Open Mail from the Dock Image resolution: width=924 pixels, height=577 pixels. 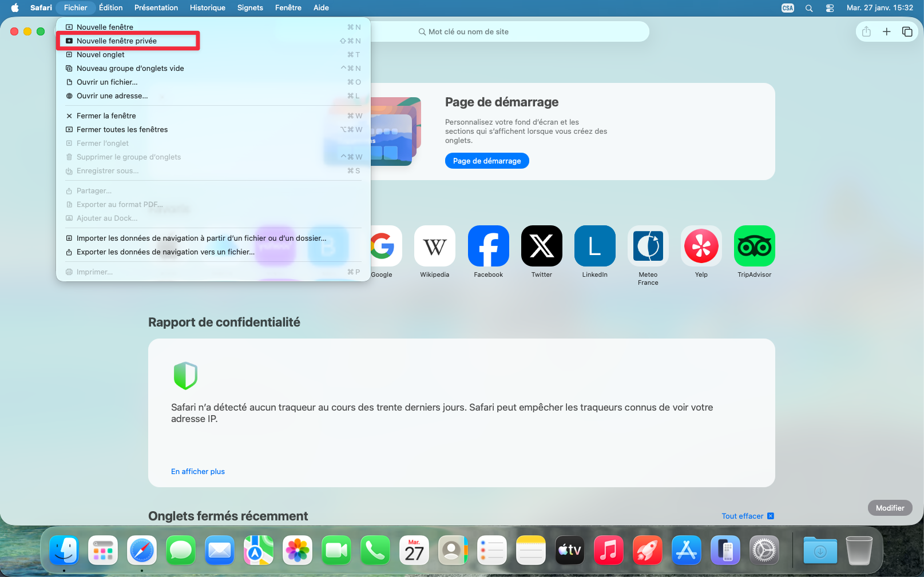pos(220,550)
